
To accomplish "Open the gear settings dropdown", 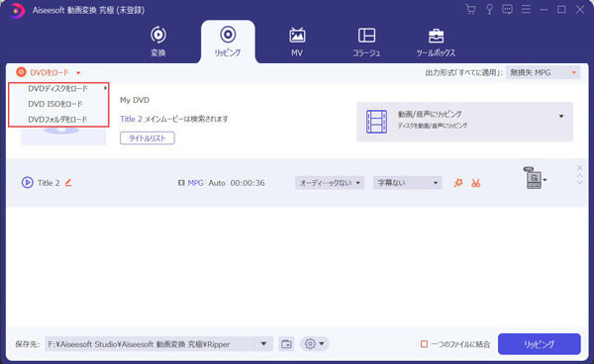I will click(315, 344).
